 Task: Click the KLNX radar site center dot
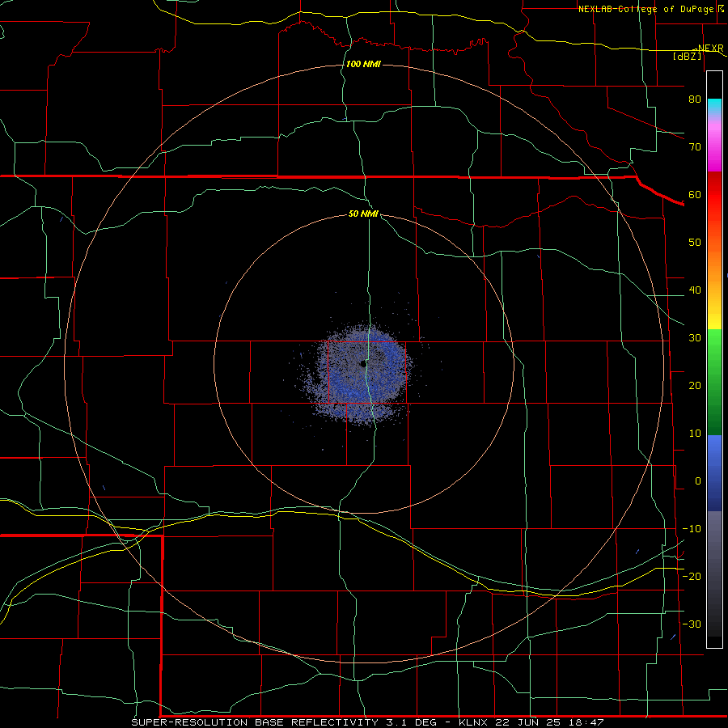[362, 364]
